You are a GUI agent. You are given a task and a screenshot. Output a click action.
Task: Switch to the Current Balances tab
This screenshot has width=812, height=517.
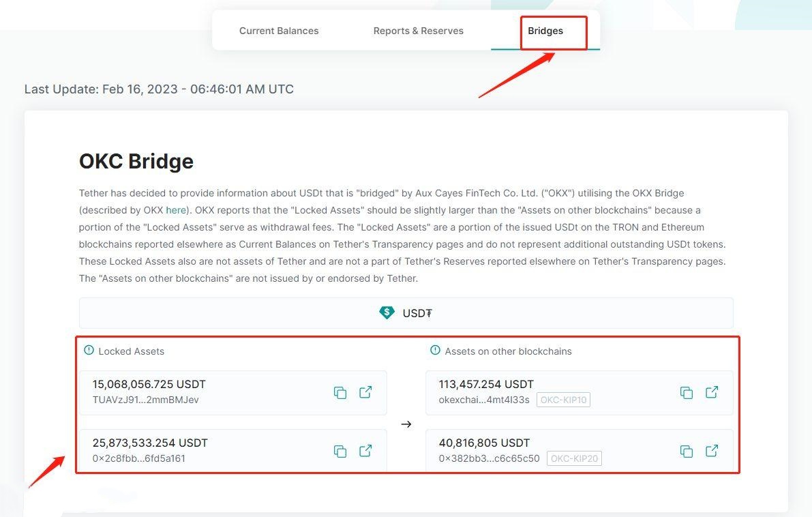pyautogui.click(x=279, y=31)
